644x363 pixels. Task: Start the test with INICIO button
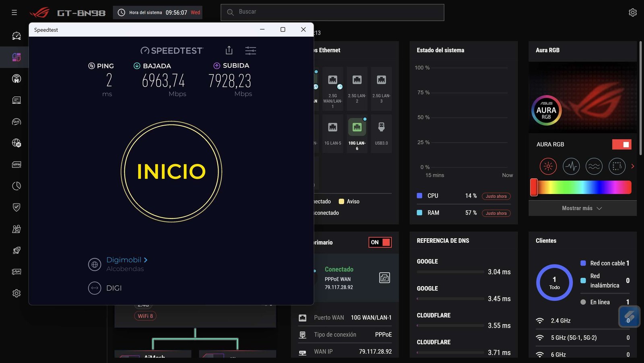(x=171, y=171)
